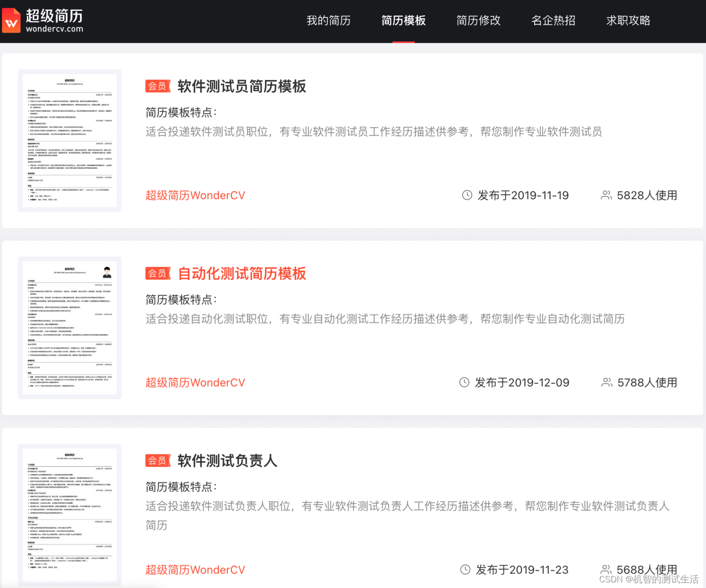706x588 pixels.
Task: Open the 自动化测试简历模板 thumbnail preview
Action: [x=70, y=328]
